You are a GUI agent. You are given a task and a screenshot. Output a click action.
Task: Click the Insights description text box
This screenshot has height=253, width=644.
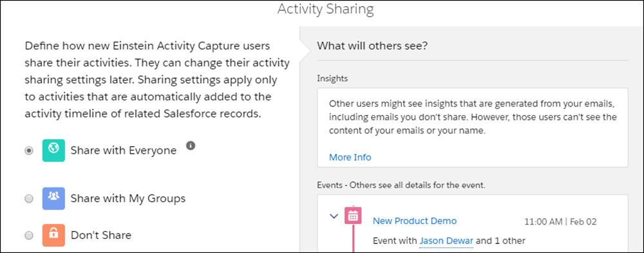[472, 127]
